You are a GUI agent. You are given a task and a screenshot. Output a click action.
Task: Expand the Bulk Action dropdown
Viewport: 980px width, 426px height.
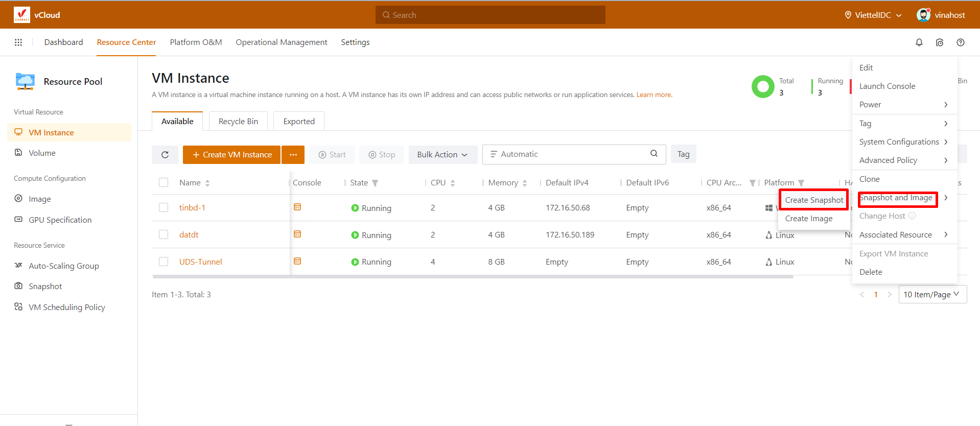[442, 155]
